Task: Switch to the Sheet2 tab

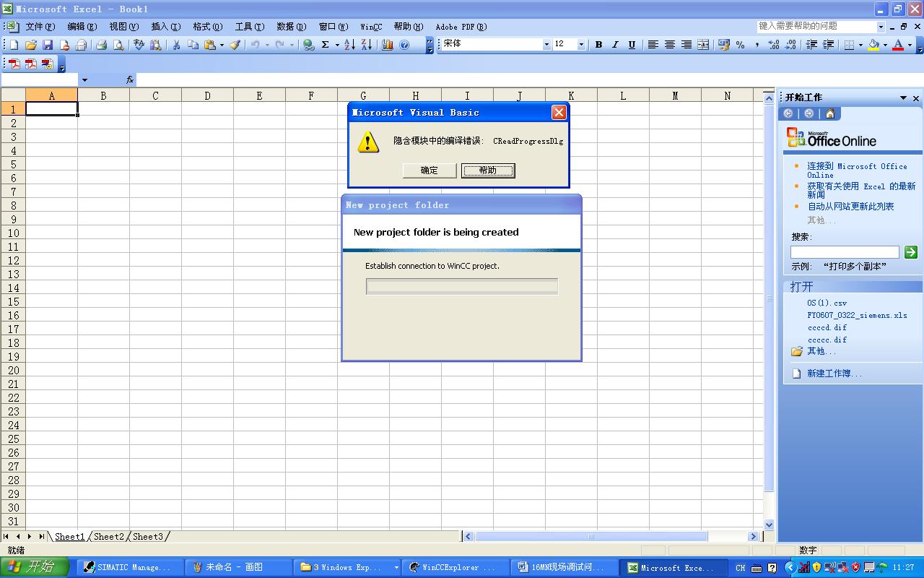Action: point(109,536)
